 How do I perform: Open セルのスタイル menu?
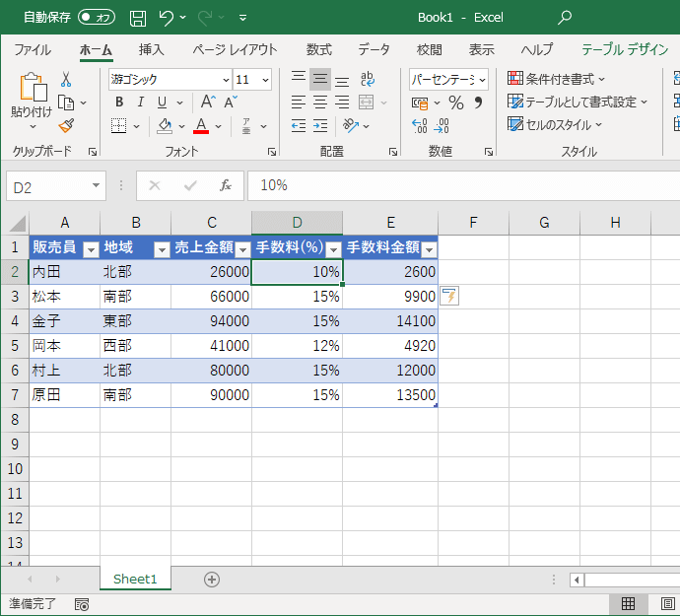coord(555,125)
